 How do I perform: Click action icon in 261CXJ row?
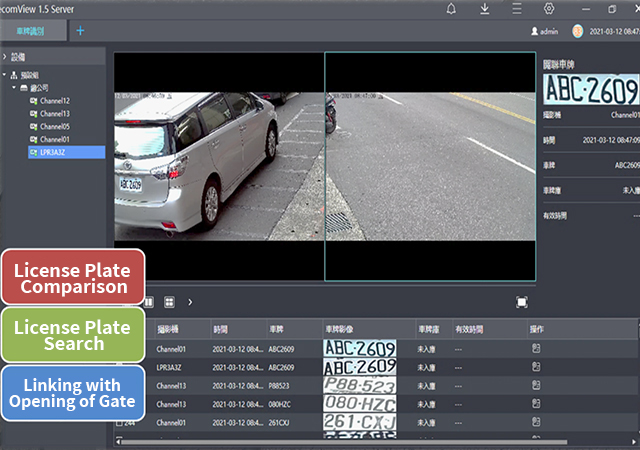click(x=536, y=422)
